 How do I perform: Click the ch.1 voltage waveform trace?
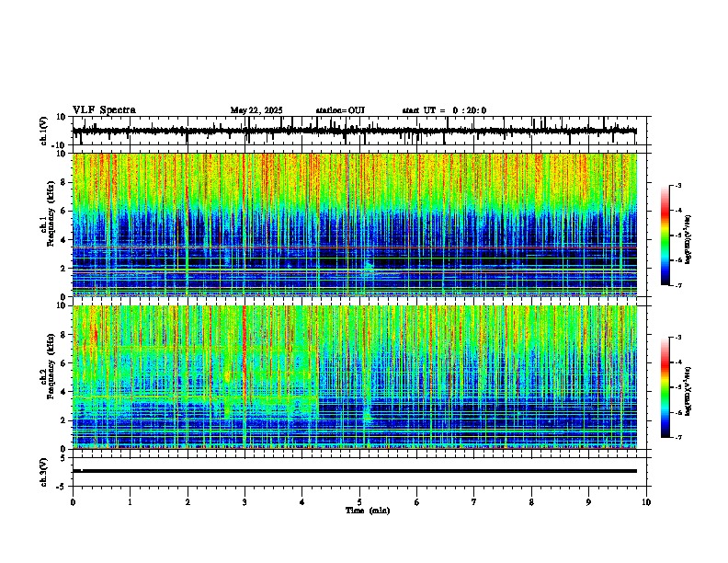coord(355,131)
